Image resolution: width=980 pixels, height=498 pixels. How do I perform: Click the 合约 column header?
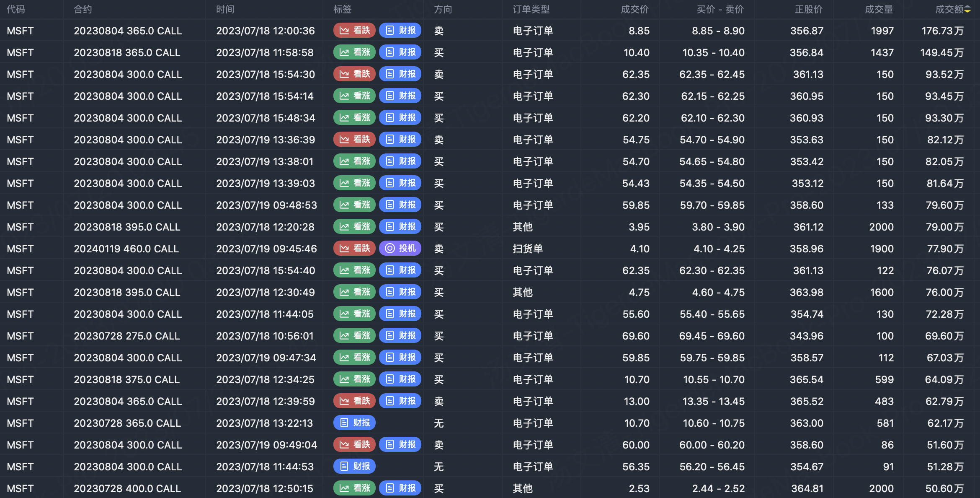point(83,9)
